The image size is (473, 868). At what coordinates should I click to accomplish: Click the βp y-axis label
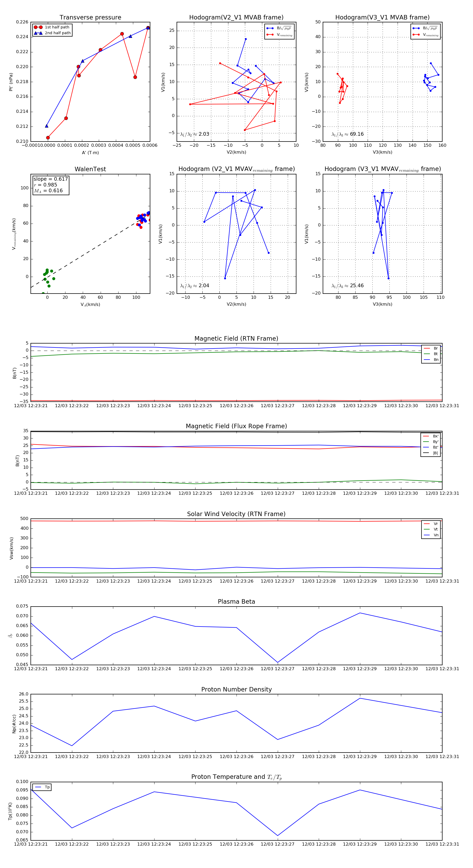tap(11, 635)
